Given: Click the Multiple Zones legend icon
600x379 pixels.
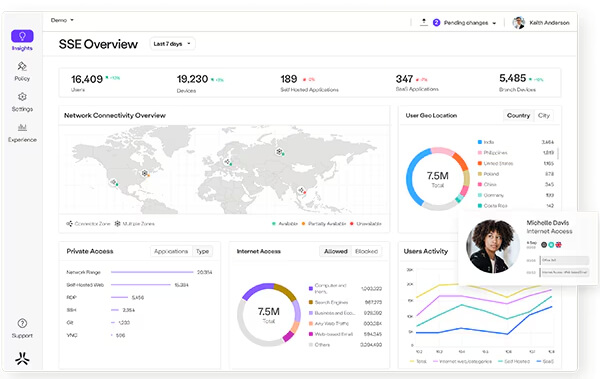Looking at the screenshot, I should [117, 224].
